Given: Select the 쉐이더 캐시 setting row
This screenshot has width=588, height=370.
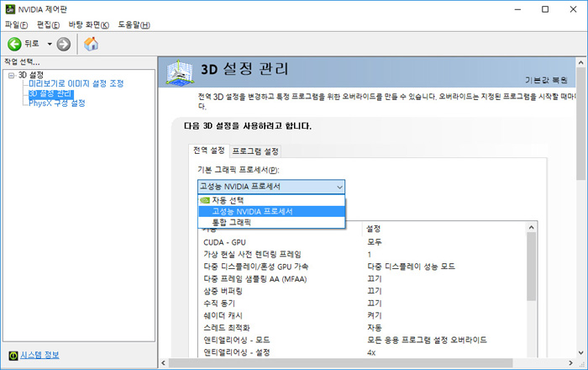Looking at the screenshot, I should coord(363,315).
